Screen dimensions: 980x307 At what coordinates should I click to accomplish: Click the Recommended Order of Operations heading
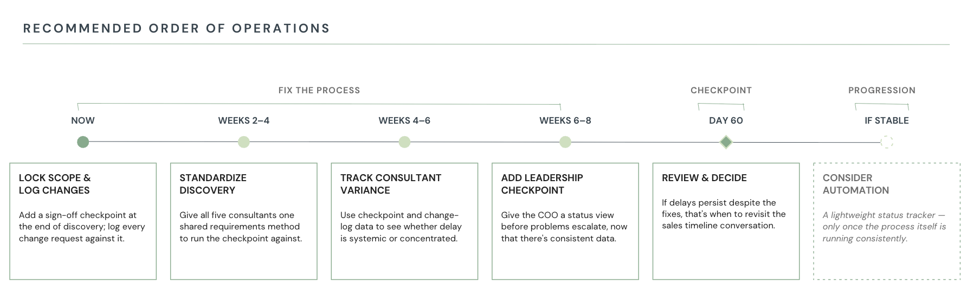[177, 28]
